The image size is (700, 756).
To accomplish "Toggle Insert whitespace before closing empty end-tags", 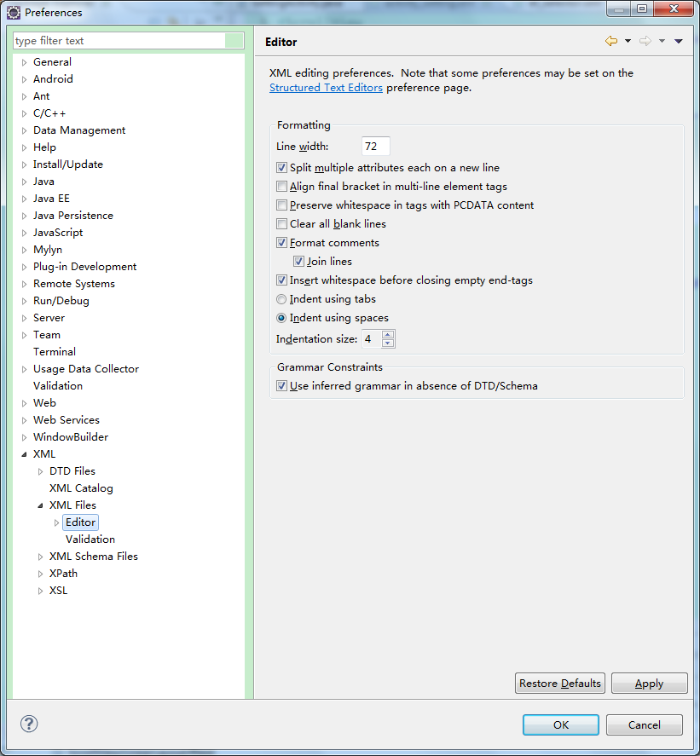I will pos(281,280).
